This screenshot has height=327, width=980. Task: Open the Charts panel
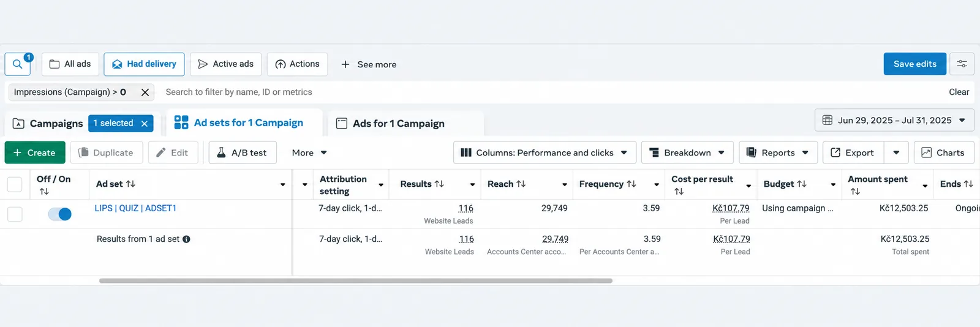pos(943,152)
